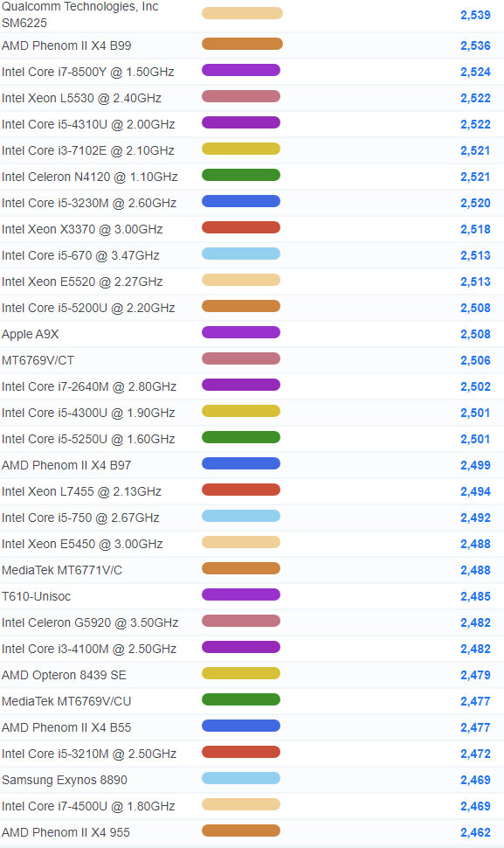Select Intel Core i5-5250U @ 1.60GHz name

(x=88, y=439)
